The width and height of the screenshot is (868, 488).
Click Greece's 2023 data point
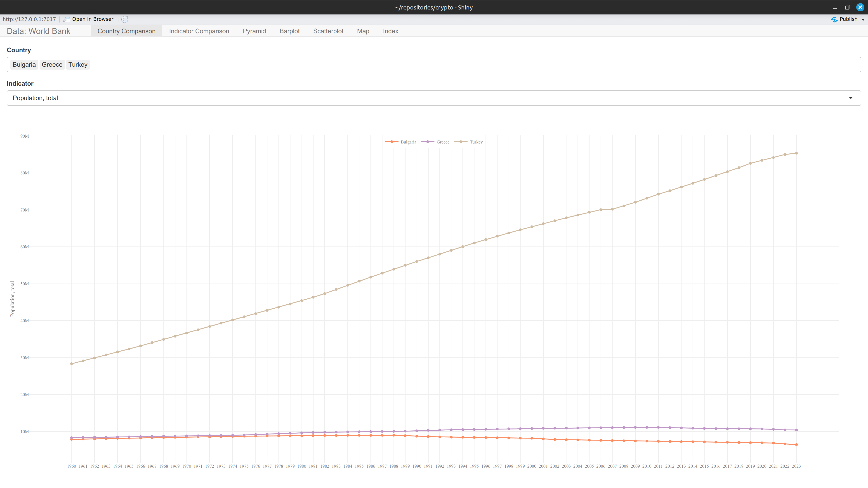point(796,430)
